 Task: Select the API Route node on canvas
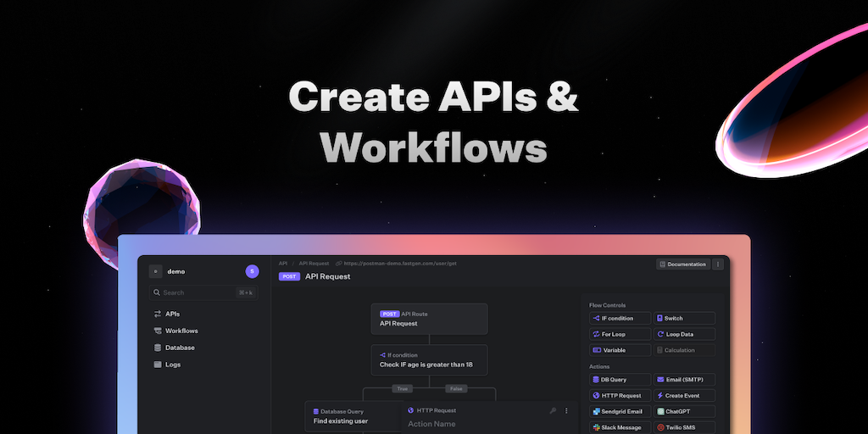pyautogui.click(x=429, y=319)
